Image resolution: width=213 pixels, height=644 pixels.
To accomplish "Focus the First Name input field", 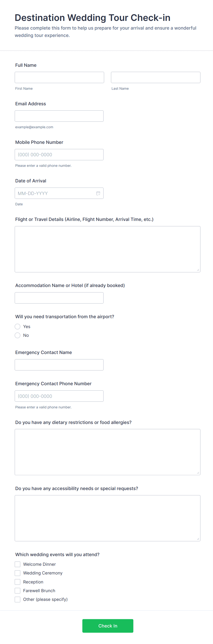I will point(59,78).
